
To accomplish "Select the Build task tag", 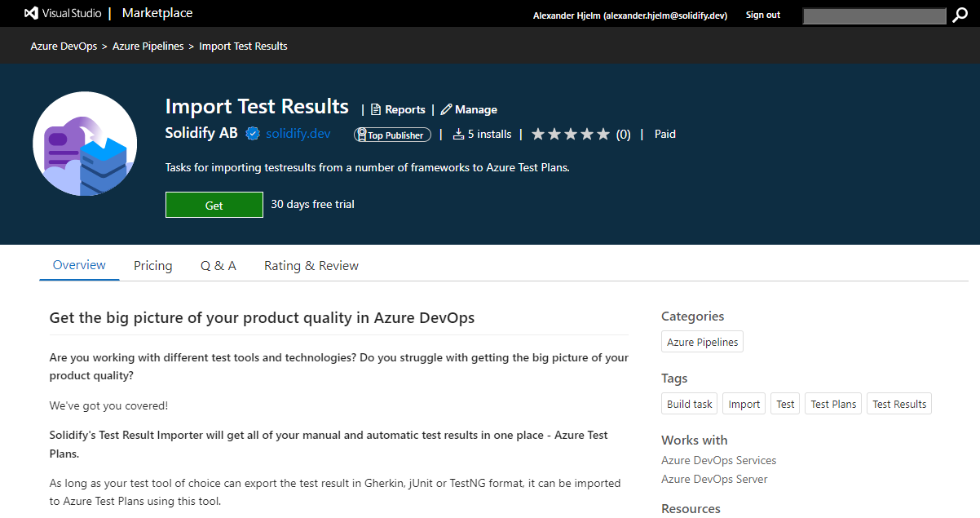I will (690, 404).
